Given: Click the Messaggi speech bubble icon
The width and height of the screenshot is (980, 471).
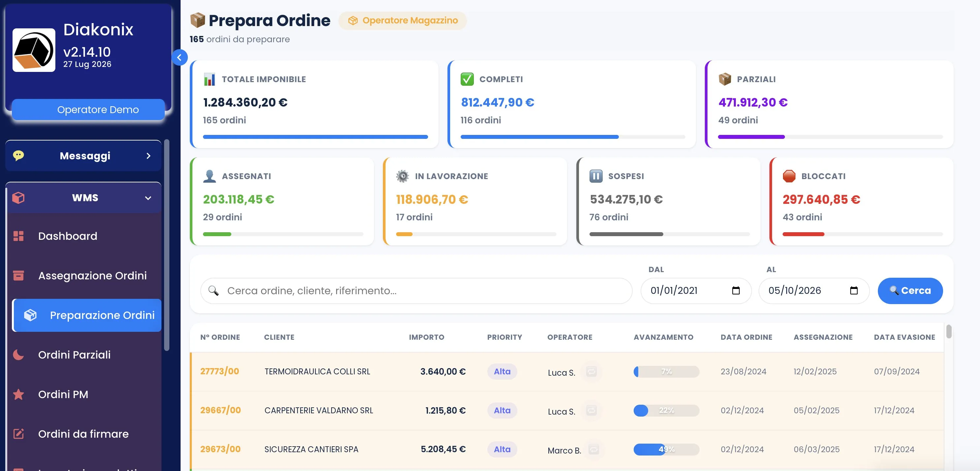Looking at the screenshot, I should tap(18, 155).
